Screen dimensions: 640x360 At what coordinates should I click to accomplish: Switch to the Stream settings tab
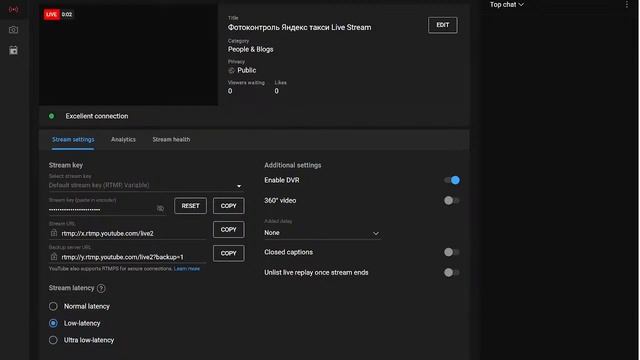pyautogui.click(x=73, y=140)
